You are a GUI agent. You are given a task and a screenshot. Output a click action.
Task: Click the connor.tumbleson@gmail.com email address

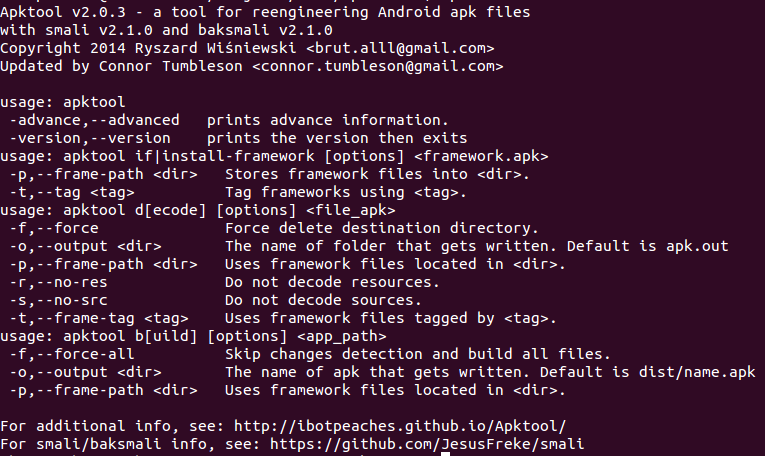tap(378, 66)
